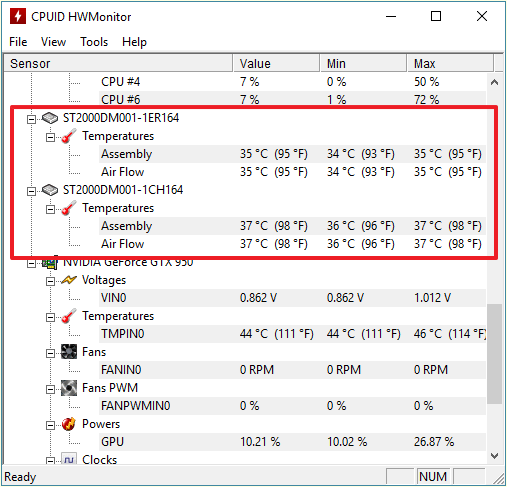Click the hard drive icon for ST2000DM001-1ER164
Screen dimensions: 507x487
pos(50,118)
